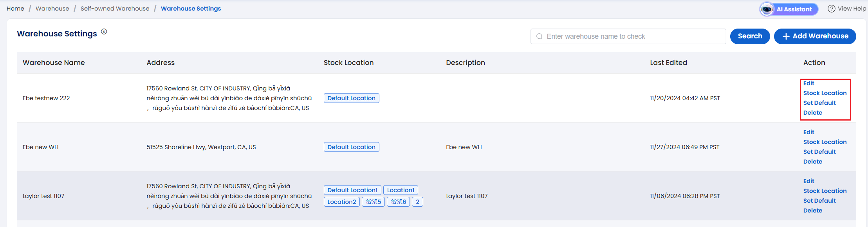Click the address in Ebe testnew 222 row

tap(229, 98)
